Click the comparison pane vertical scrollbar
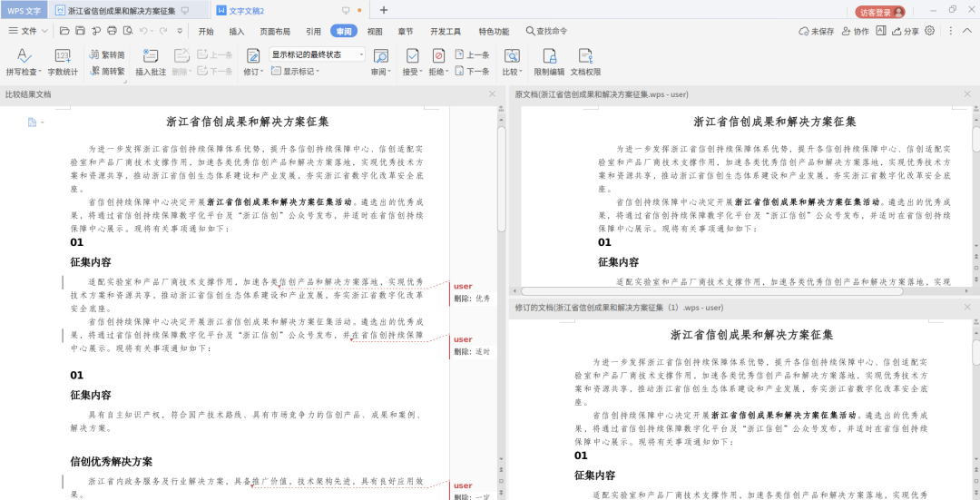 click(501, 178)
